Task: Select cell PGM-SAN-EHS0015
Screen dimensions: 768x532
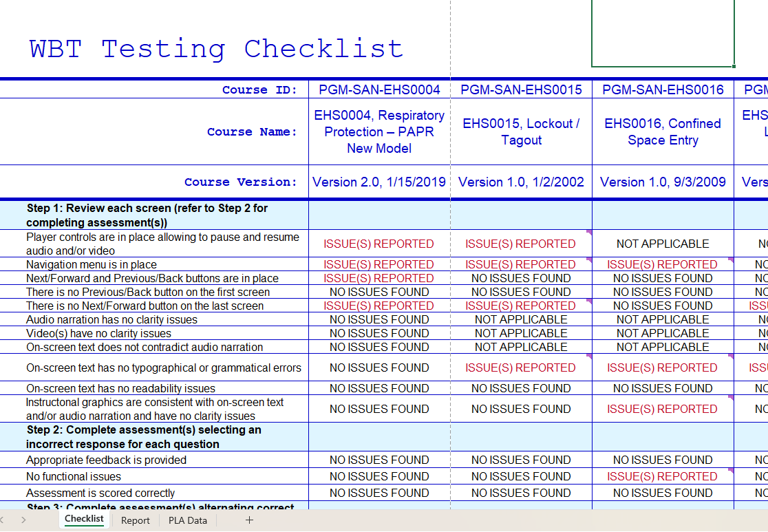Action: coord(521,89)
